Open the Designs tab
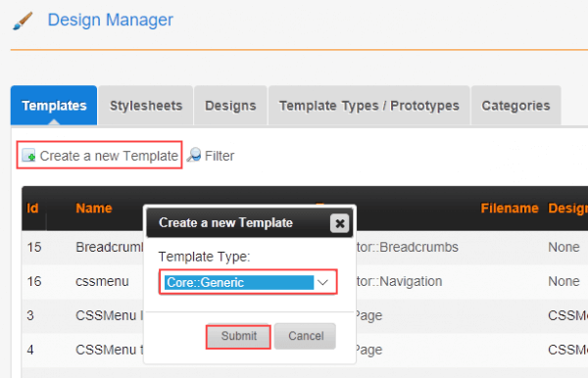Viewport: 588px width, 378px height. coord(230,106)
